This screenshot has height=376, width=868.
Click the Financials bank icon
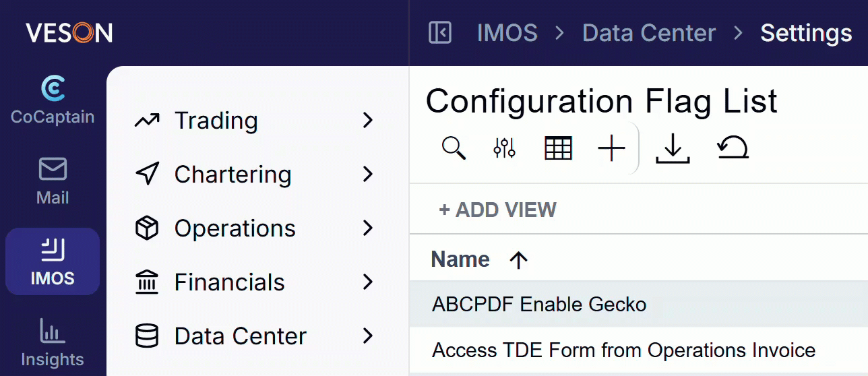pyautogui.click(x=147, y=282)
